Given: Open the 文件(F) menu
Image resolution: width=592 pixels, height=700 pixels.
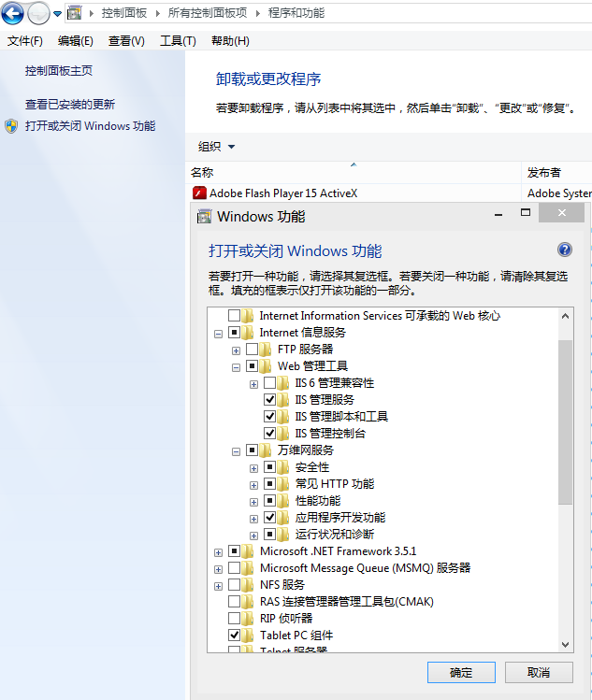Looking at the screenshot, I should pyautogui.click(x=25, y=41).
